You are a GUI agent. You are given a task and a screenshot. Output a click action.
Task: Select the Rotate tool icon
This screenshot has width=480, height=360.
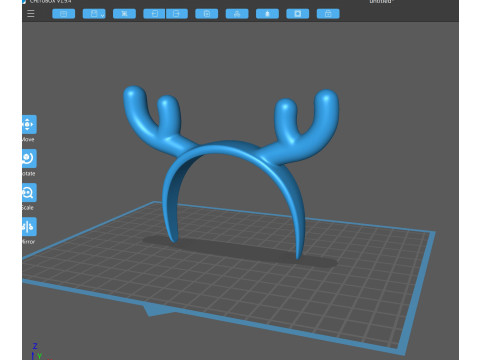pos(29,158)
